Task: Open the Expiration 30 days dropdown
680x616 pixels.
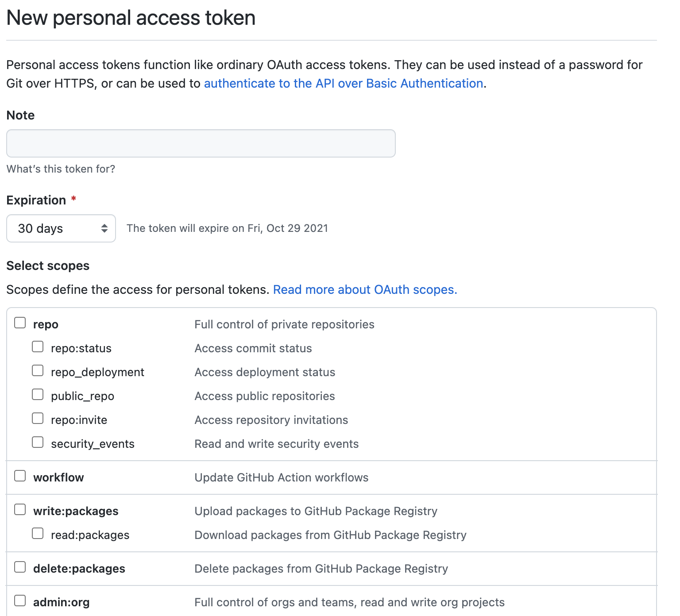Action: point(61,228)
